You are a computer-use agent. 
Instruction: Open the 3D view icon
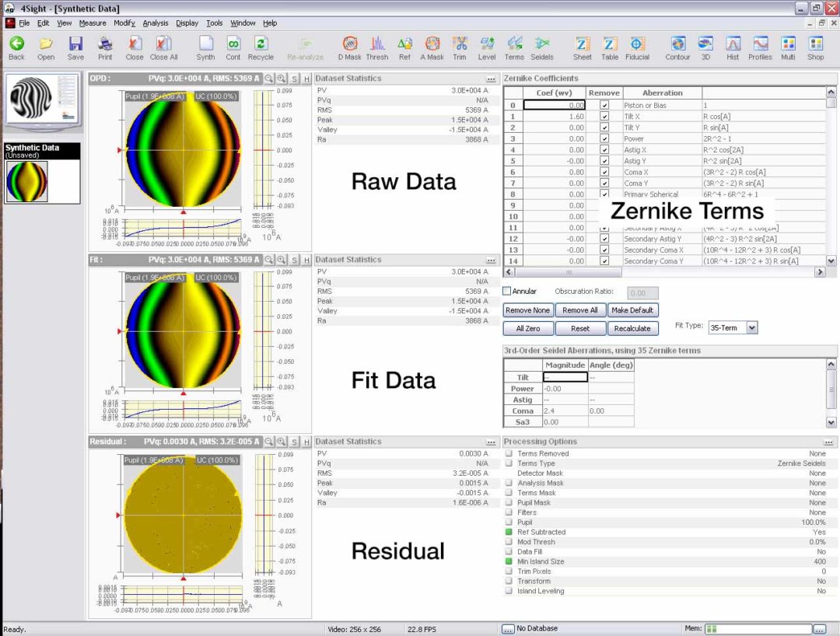click(x=705, y=47)
